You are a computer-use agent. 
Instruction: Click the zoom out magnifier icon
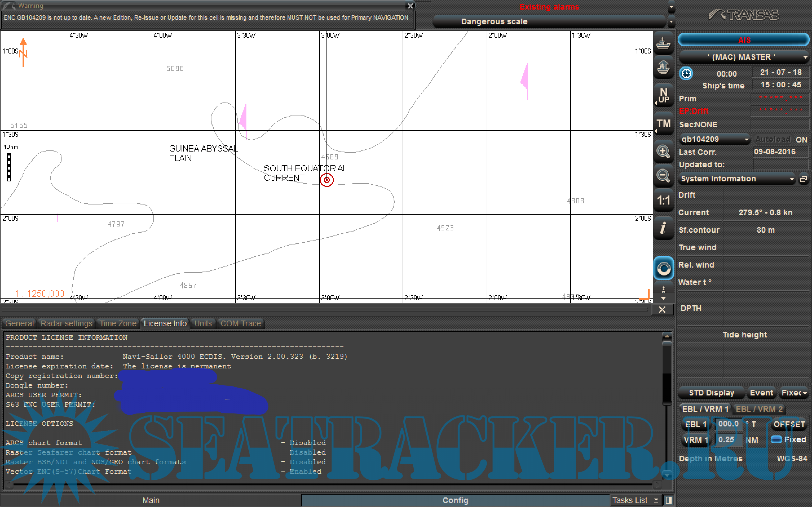click(x=663, y=176)
